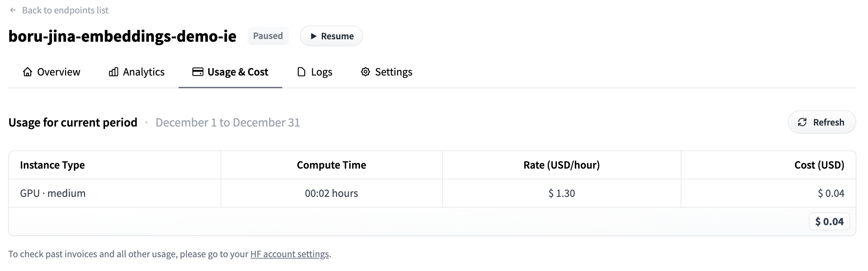Click the circular arrows Refresh icon

(x=802, y=122)
